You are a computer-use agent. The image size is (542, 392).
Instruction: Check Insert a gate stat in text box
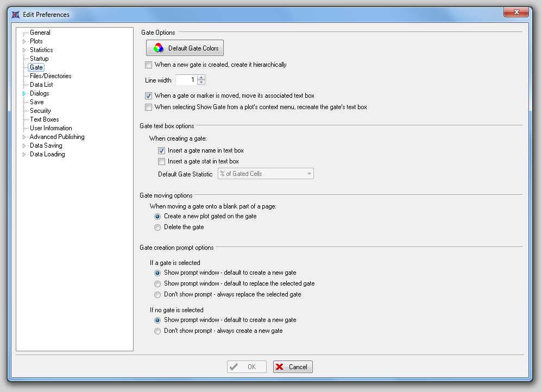tap(161, 162)
